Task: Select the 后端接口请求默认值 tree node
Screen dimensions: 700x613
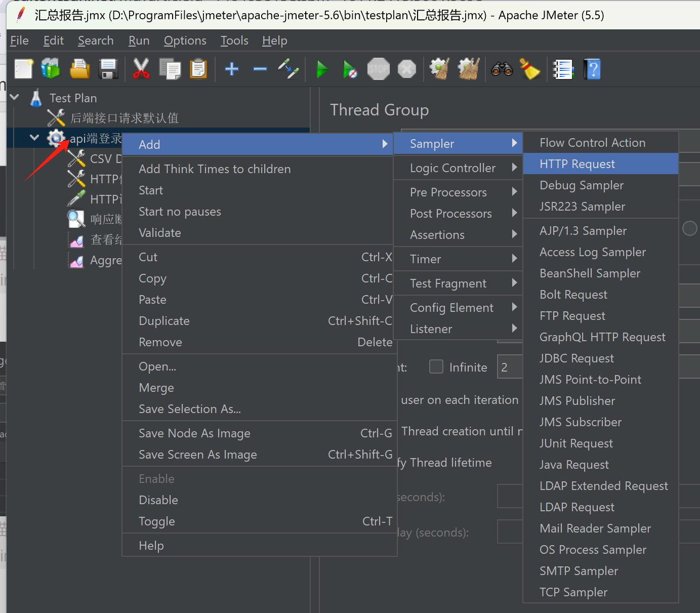Action: coord(125,118)
